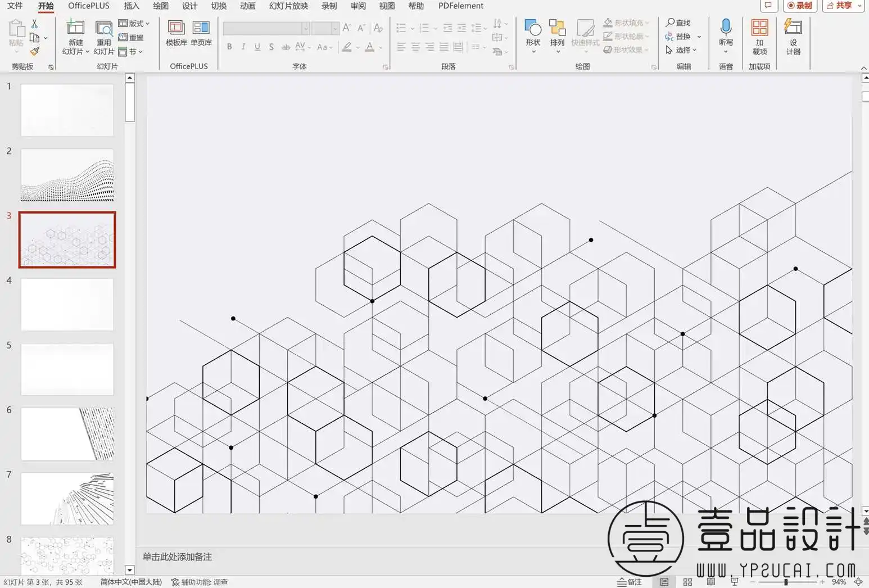
Task: Click the accessibility check 辅助功能 status item
Action: [x=200, y=582]
